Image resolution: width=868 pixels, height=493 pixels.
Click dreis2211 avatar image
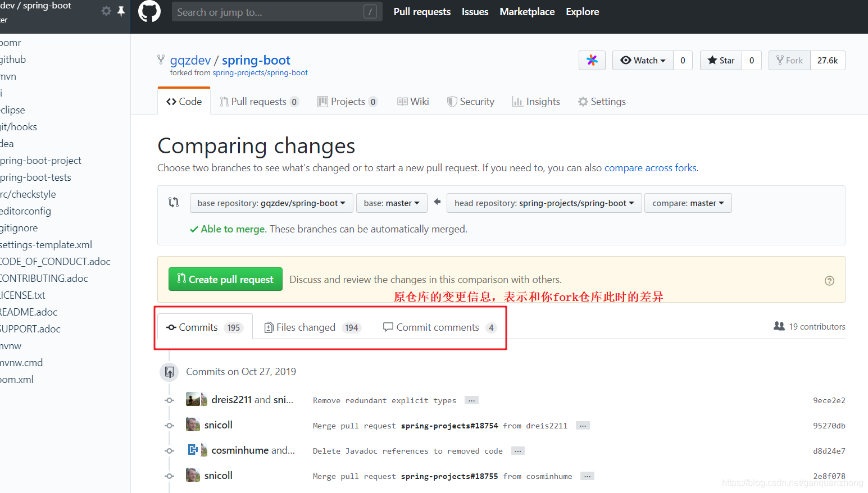pyautogui.click(x=193, y=399)
